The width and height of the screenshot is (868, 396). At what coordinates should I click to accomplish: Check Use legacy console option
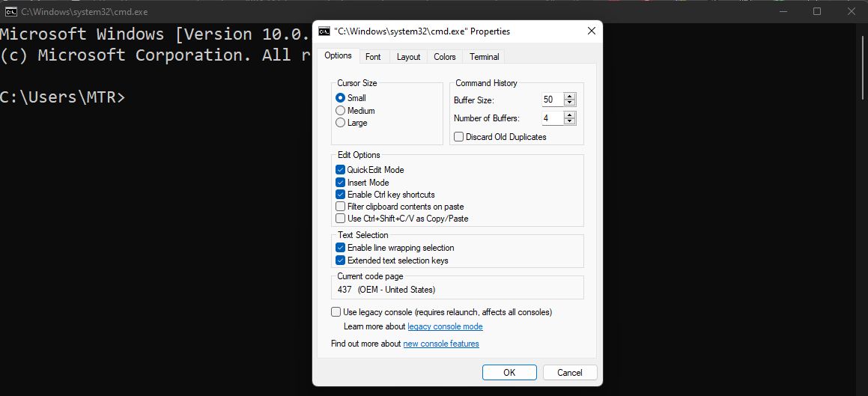pos(336,312)
